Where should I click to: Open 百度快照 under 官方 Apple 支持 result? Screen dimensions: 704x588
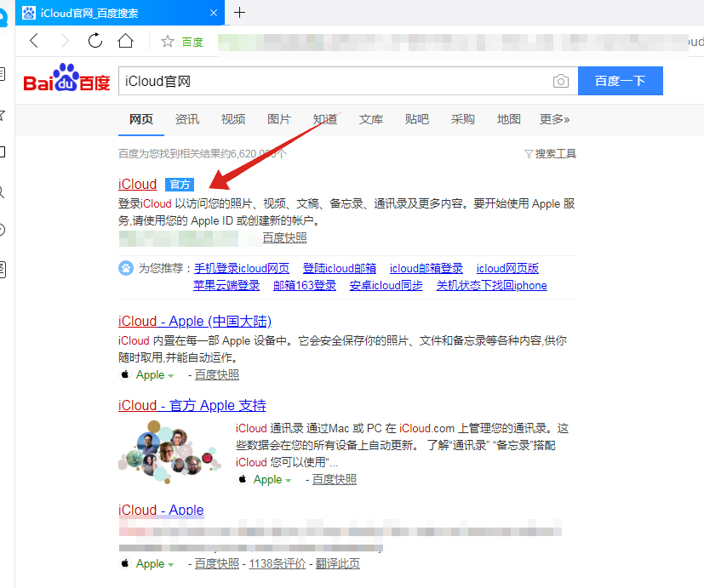[334, 479]
